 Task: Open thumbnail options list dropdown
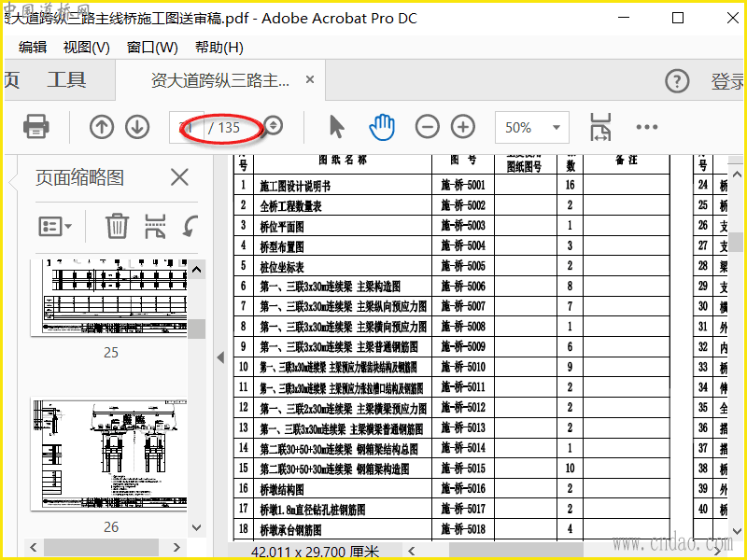55,226
